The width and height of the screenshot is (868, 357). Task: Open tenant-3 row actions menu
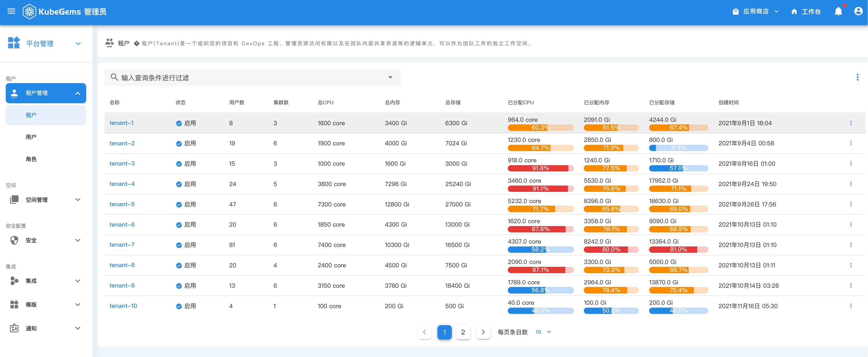click(850, 164)
